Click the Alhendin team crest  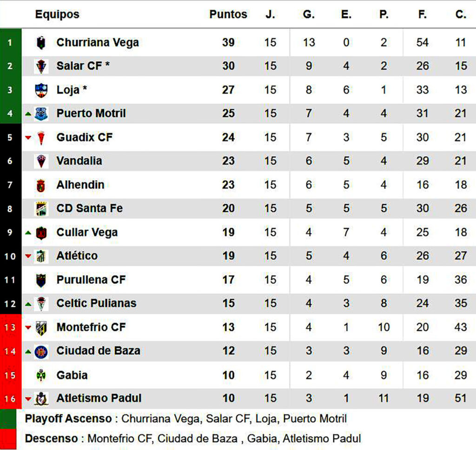(x=41, y=185)
